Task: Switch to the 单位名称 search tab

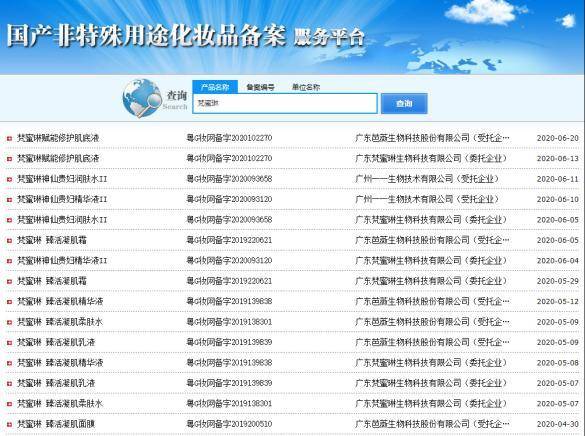Action: 306,87
